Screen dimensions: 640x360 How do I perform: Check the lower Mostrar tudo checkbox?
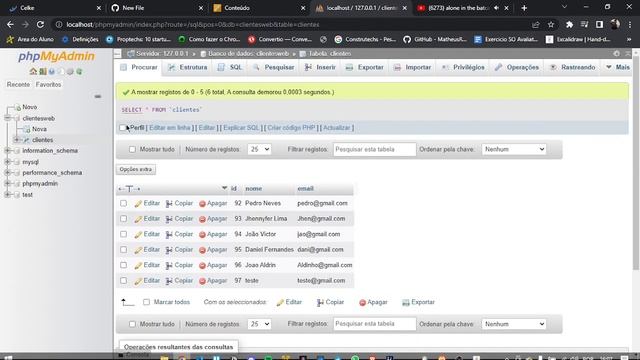point(132,324)
